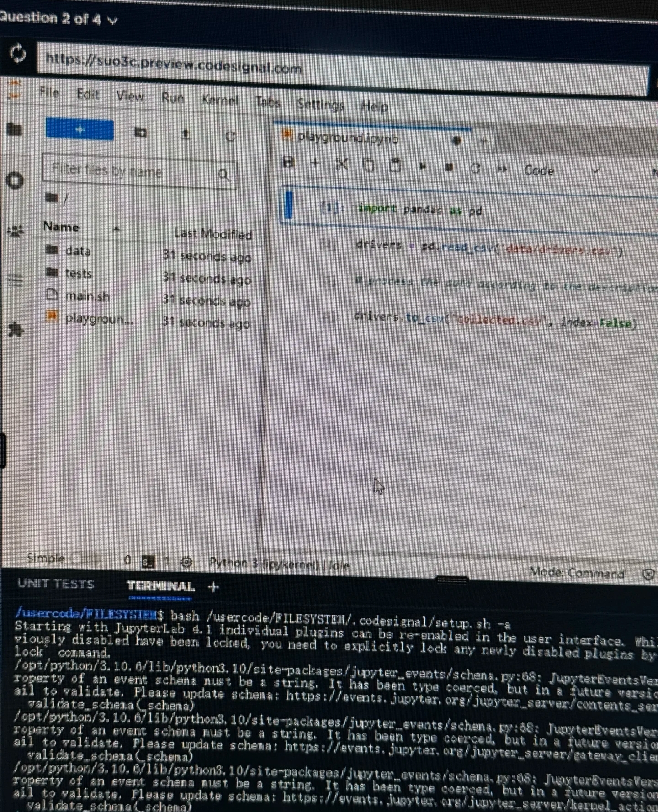Toggle the Simple interface mode switch
658x812 pixels.
click(x=85, y=559)
